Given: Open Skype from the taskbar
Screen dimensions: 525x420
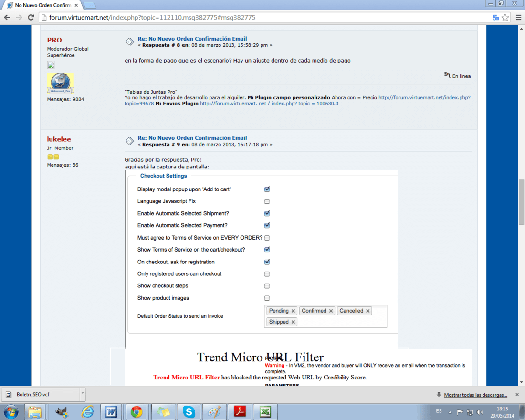Looking at the screenshot, I should (189, 411).
